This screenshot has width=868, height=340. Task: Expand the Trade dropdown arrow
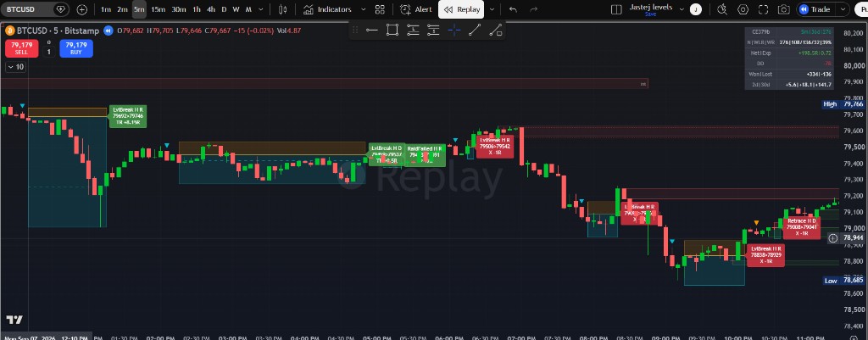[x=843, y=9]
